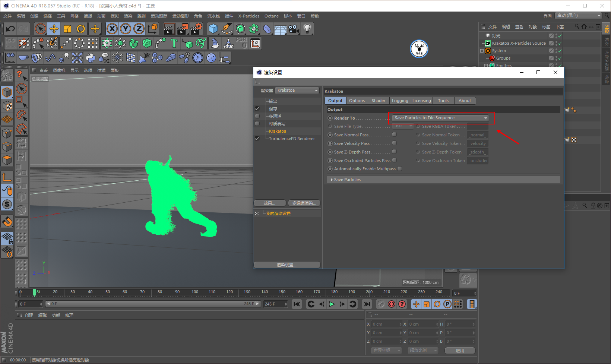Toggle the Z axis lock icon
Viewport: 611px width, 364px height.
tap(139, 29)
